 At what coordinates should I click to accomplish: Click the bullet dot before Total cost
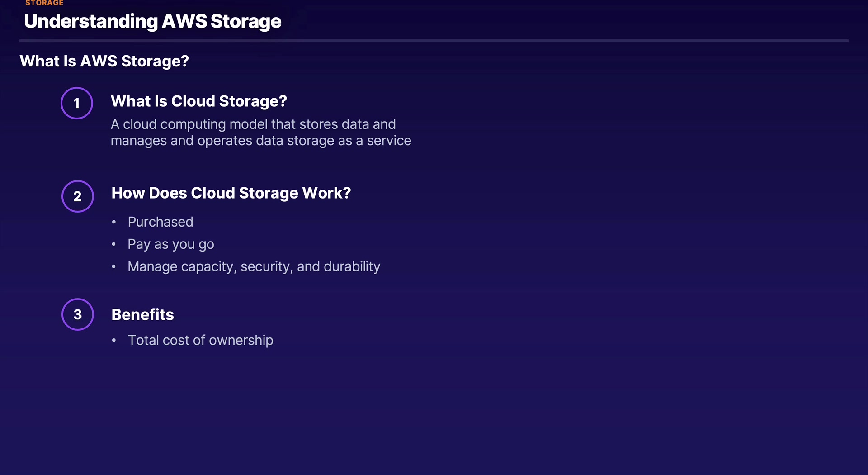pos(114,340)
